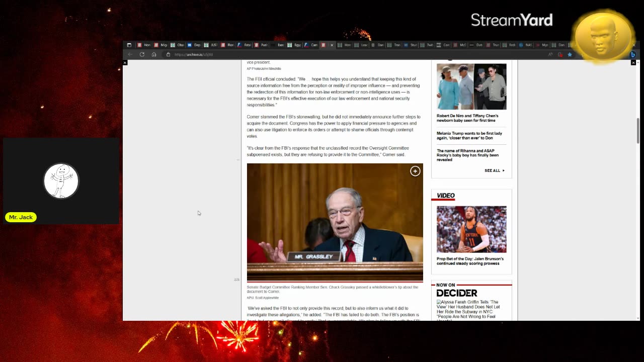Open the celebrity photo thumbnail in sidebar
The height and width of the screenshot is (362, 644).
[471, 86]
